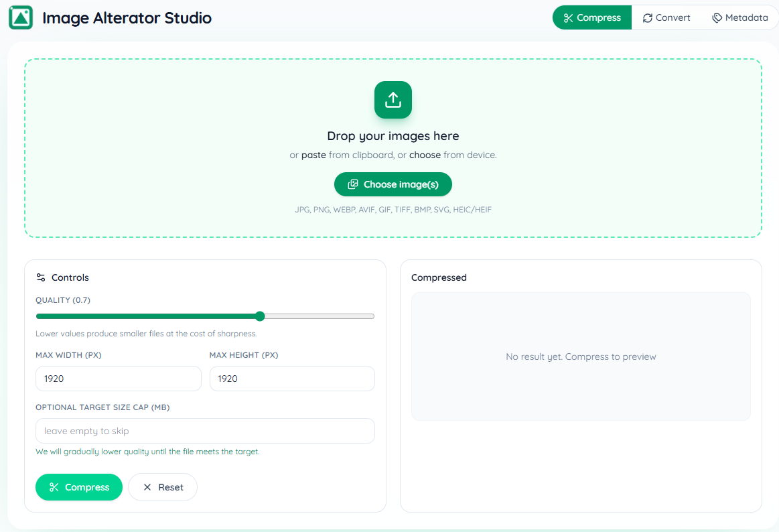Click the image icon inside Choose image(s) button
This screenshot has width=779, height=532.
tap(353, 184)
